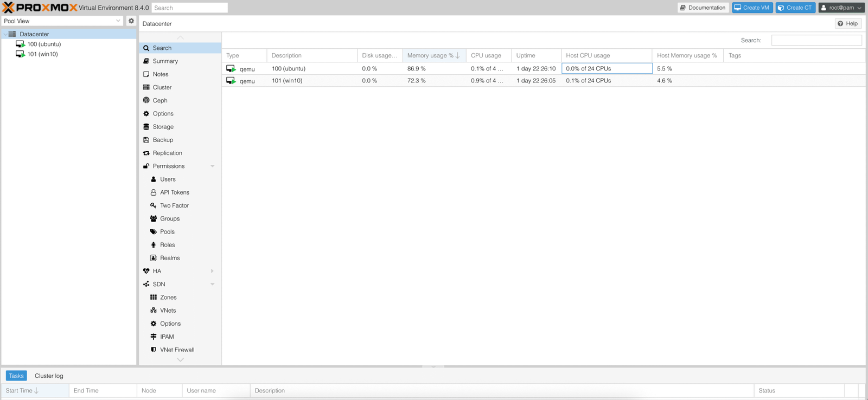Collapse the Permissions section arrow
Screen dimensions: 868x400
212,166
